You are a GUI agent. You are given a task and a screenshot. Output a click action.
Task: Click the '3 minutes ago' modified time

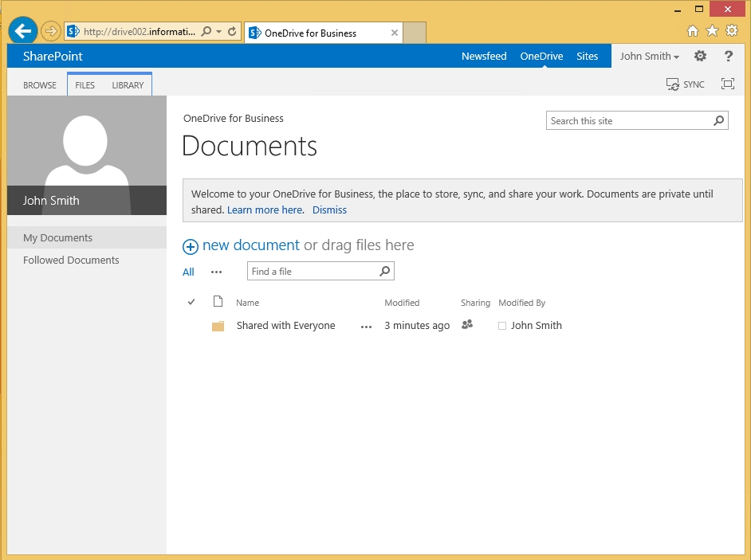click(x=417, y=326)
